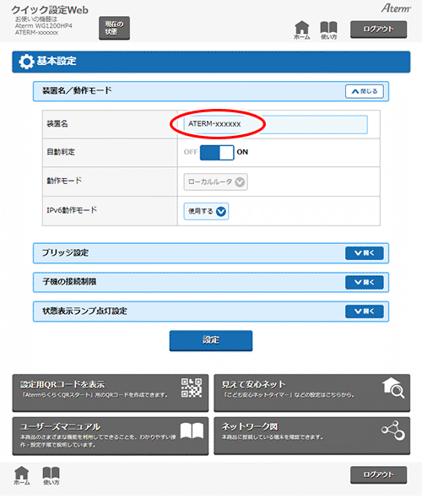Collapse the 装置名/動作モード section with 閉じる
This screenshot has height=504, width=422.
[x=365, y=91]
